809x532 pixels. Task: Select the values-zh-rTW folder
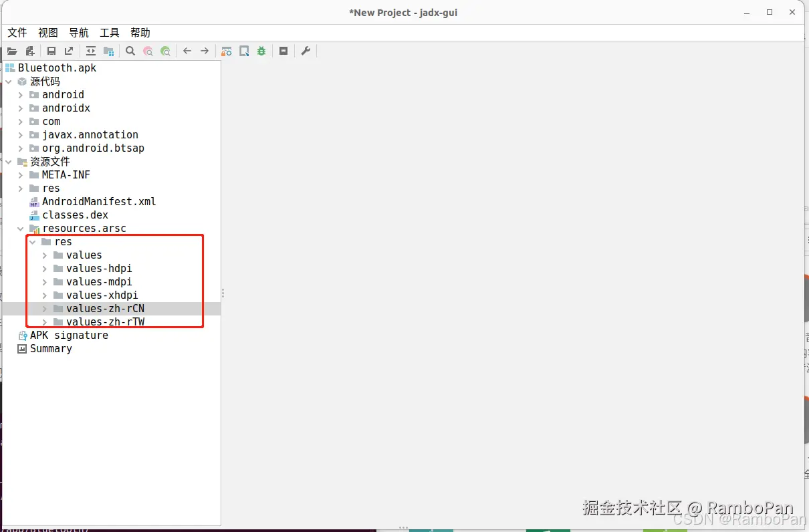point(105,322)
